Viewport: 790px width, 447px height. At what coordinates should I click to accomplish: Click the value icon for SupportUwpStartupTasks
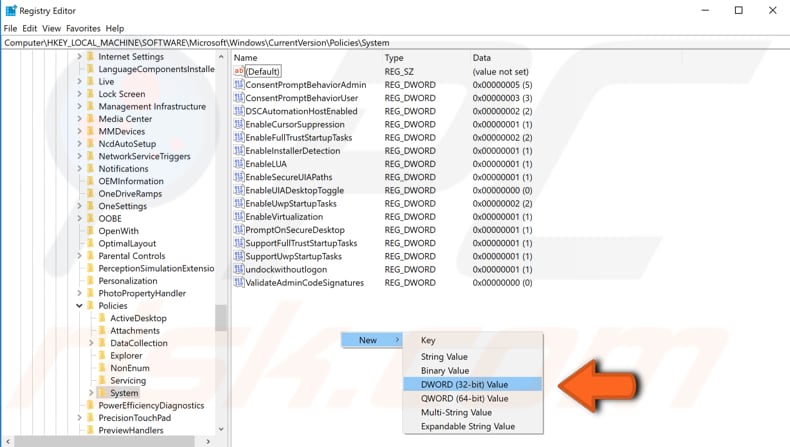coord(239,256)
